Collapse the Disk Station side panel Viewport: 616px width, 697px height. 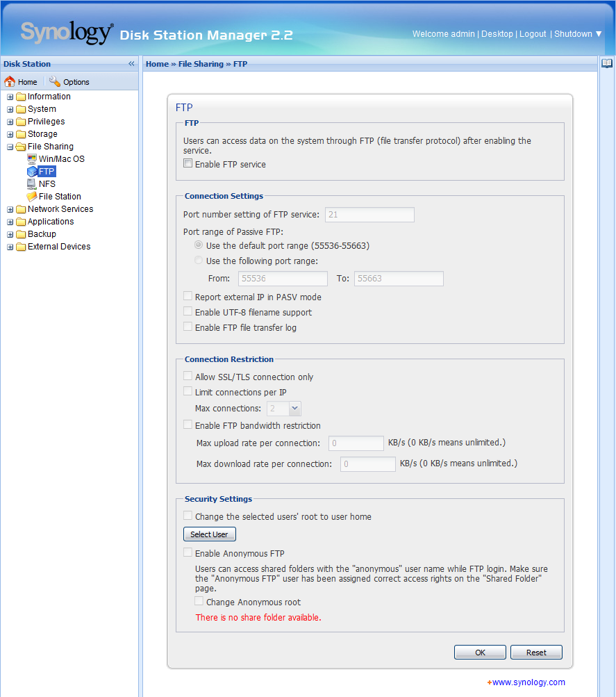tap(131, 63)
